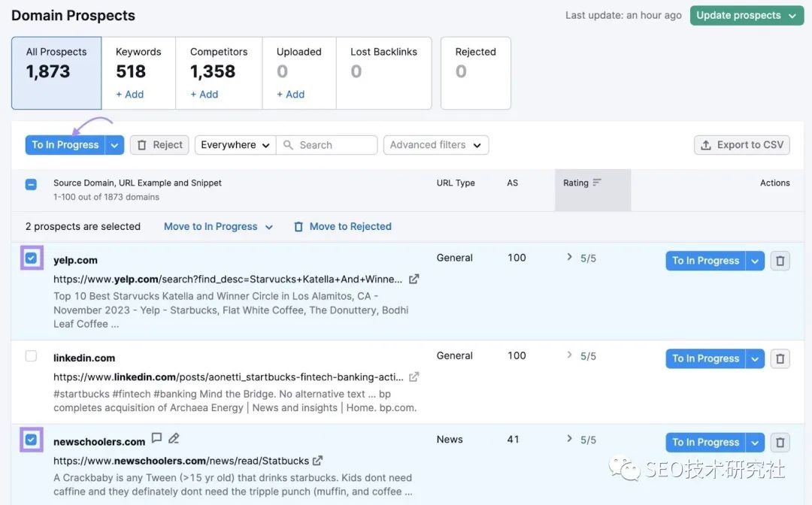Open the Lost Backlinks tab
This screenshot has width=812, height=505.
383,73
